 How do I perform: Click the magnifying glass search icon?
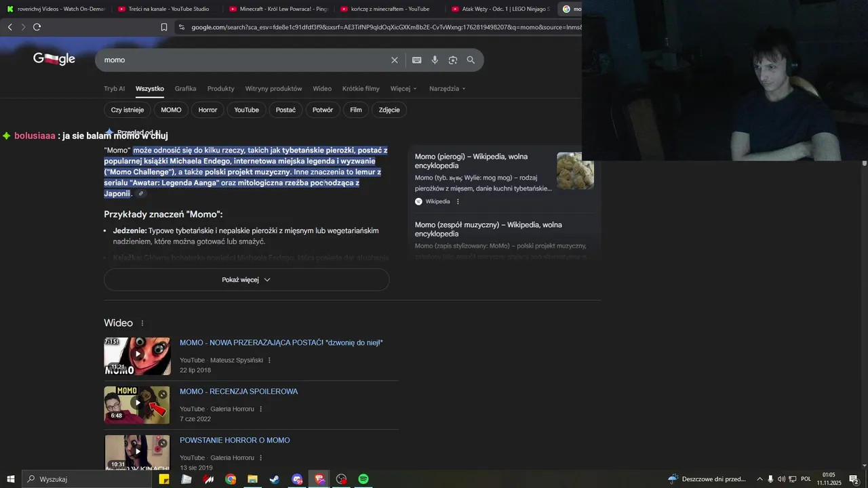click(471, 60)
